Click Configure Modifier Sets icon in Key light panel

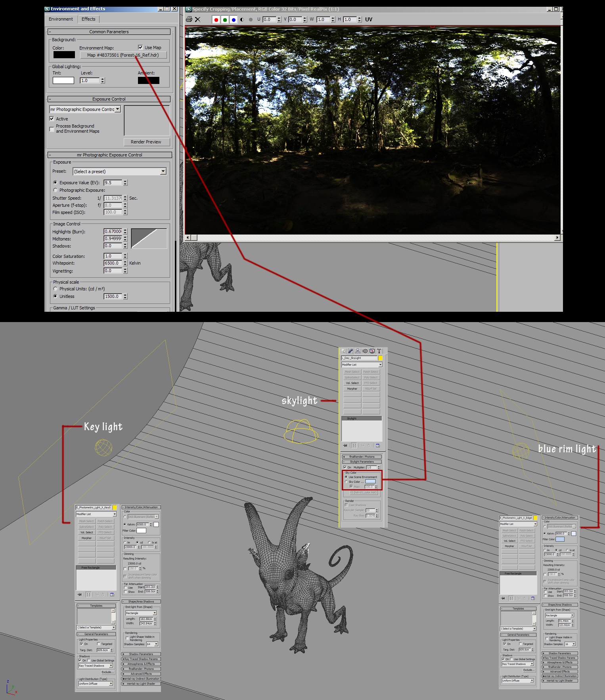tap(112, 594)
